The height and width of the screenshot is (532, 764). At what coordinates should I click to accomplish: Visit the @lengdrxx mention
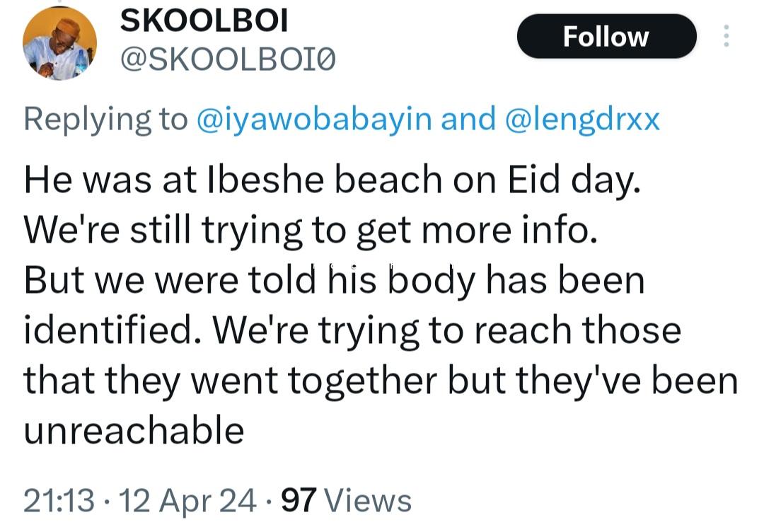point(582,120)
